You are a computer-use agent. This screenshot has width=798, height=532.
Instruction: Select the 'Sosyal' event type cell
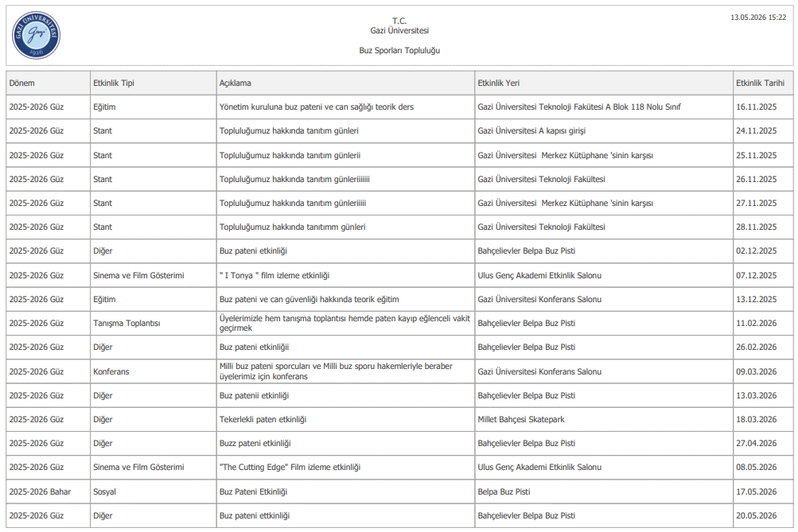(x=154, y=491)
